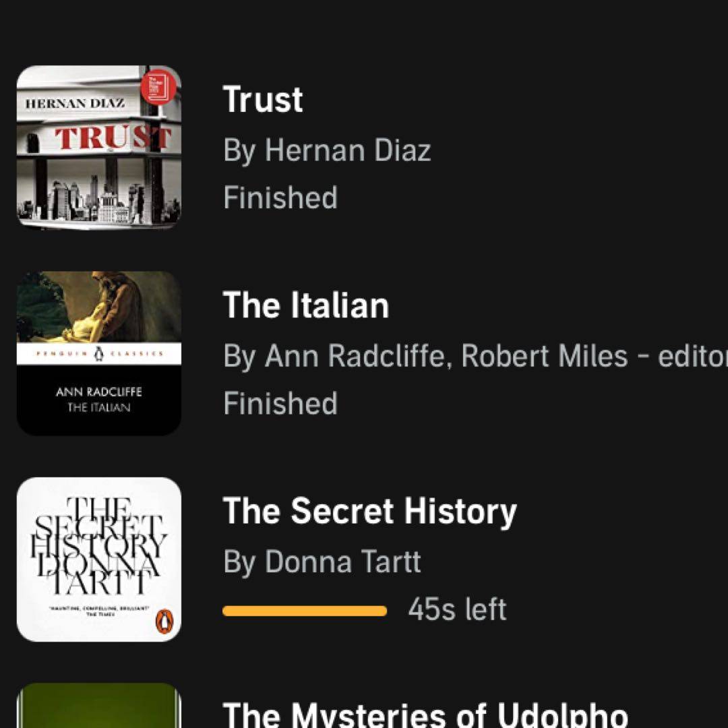
Task: Click the Finished status under The Italian
Action: coord(280,404)
